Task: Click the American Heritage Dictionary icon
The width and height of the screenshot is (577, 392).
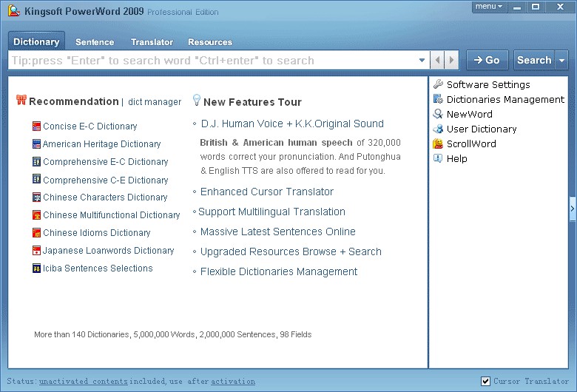Action: point(36,144)
